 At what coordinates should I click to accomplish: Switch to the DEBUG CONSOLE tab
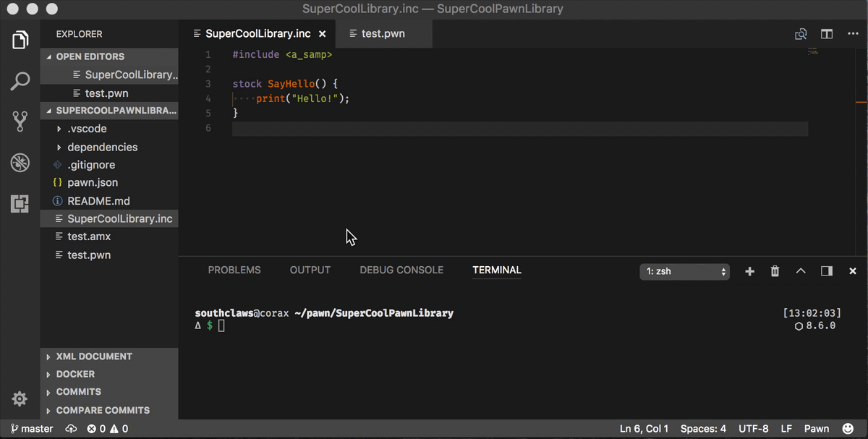[x=401, y=270]
